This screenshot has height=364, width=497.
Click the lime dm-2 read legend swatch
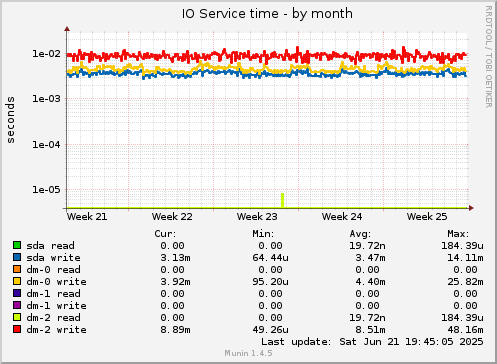pyautogui.click(x=17, y=317)
